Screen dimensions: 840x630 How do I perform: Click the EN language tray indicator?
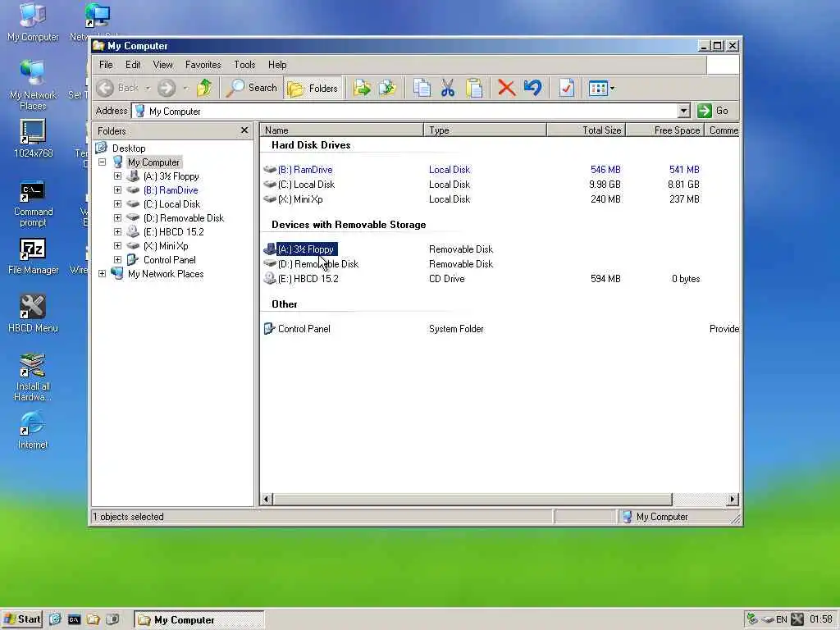point(781,619)
